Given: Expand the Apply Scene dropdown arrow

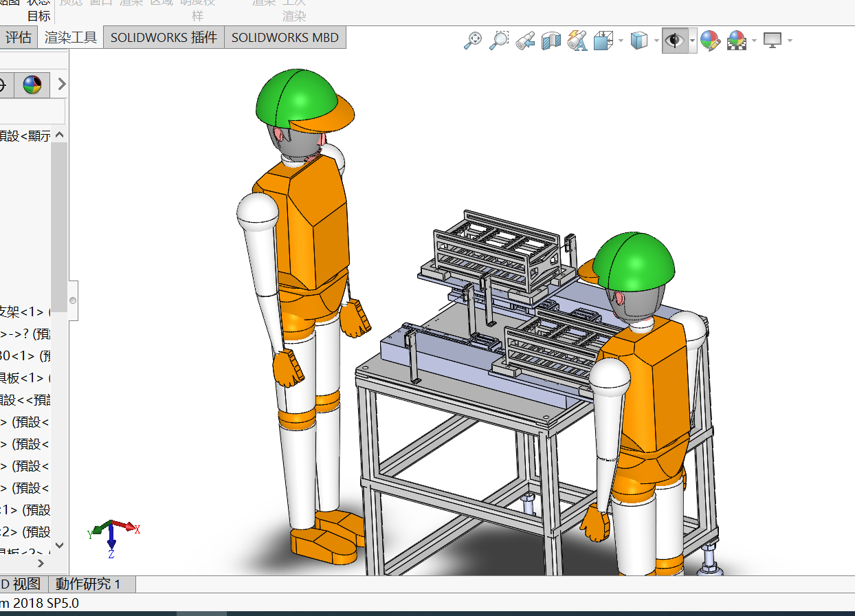Looking at the screenshot, I should pyautogui.click(x=754, y=41).
